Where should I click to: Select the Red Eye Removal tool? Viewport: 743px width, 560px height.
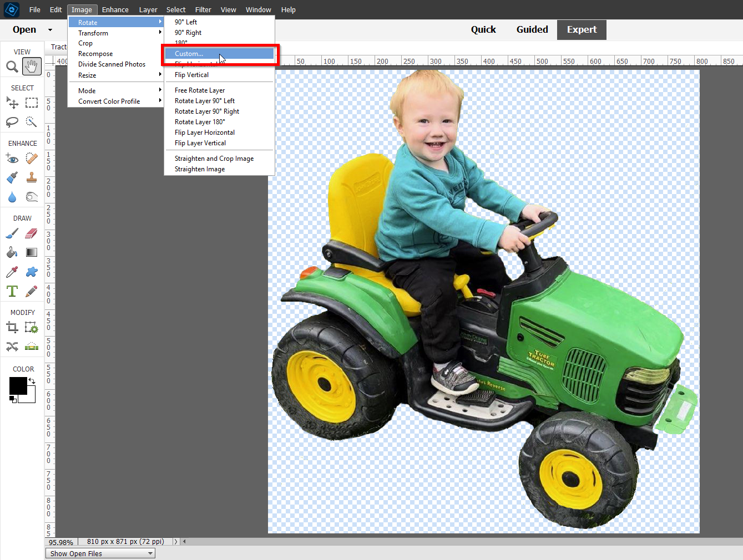click(x=12, y=159)
